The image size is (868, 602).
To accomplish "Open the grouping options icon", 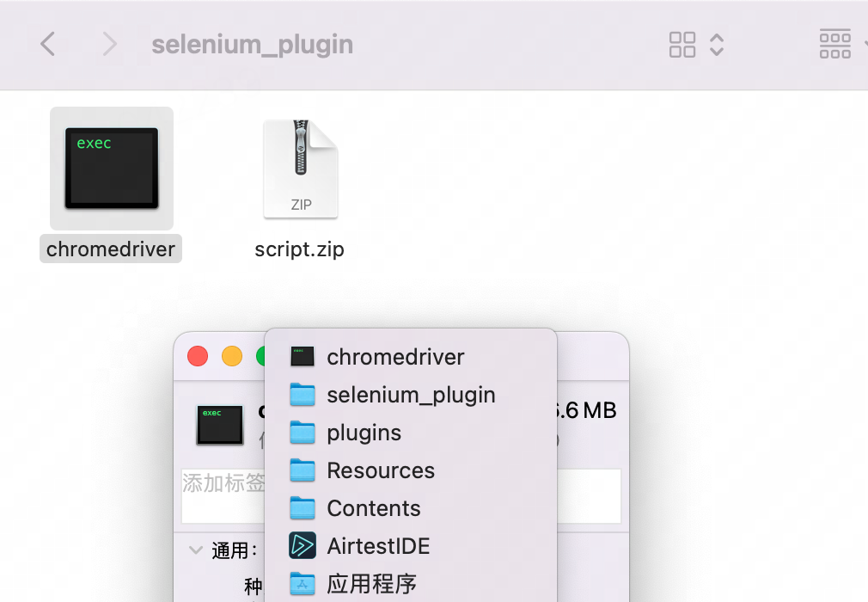I will [834, 44].
